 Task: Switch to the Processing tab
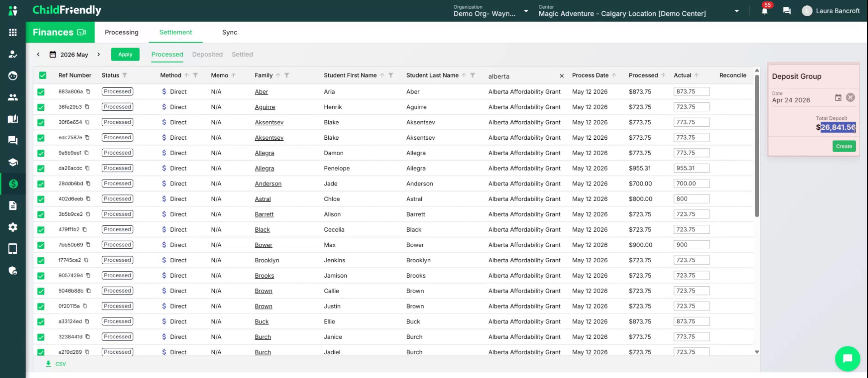[x=122, y=32]
